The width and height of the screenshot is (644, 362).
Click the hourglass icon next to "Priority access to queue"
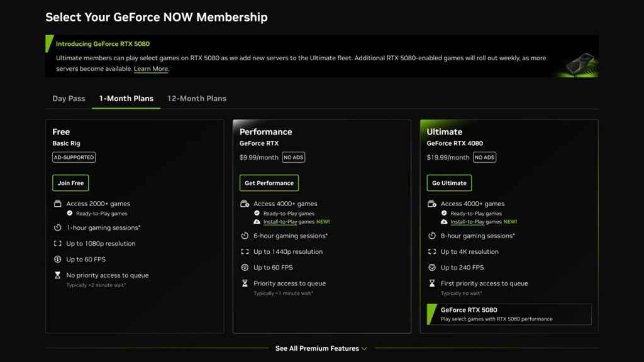pos(243,283)
